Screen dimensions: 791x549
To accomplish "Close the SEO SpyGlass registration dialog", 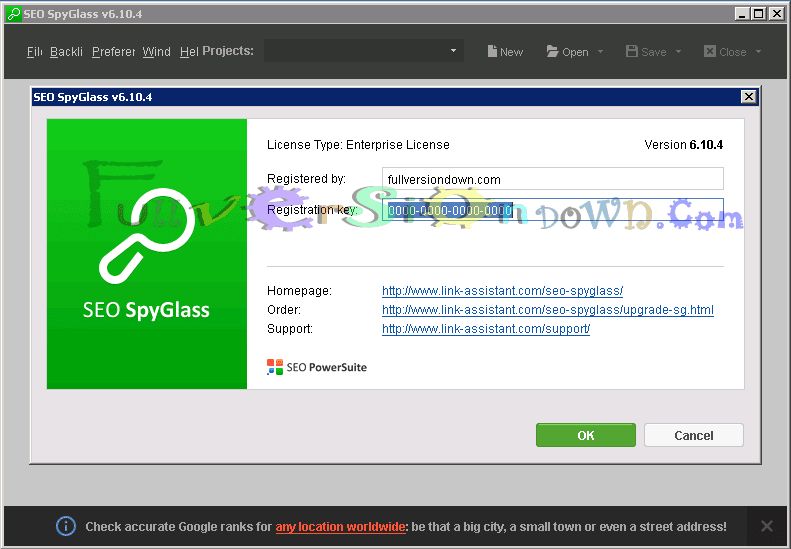I will point(749,96).
